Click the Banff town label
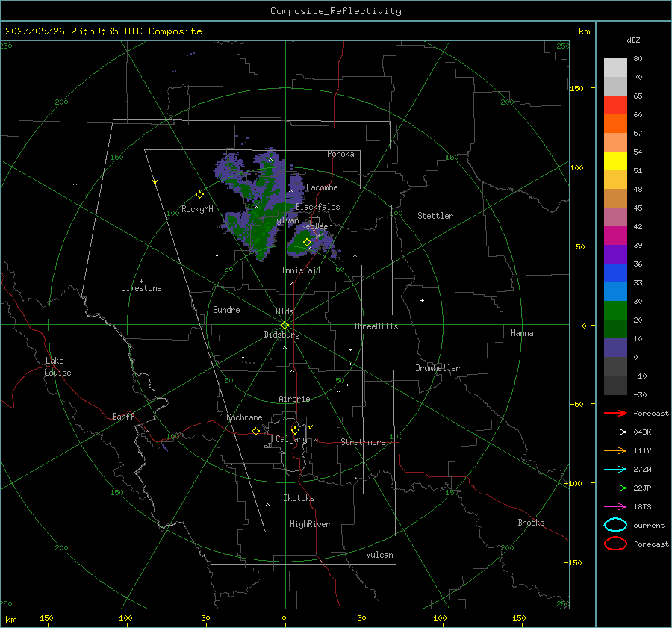Image resolution: width=672 pixels, height=628 pixels. (123, 416)
